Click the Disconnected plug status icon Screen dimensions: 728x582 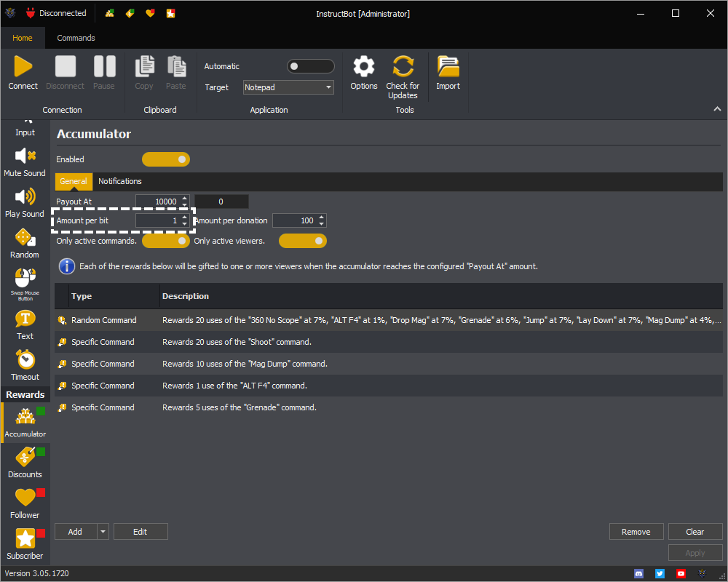(x=31, y=13)
